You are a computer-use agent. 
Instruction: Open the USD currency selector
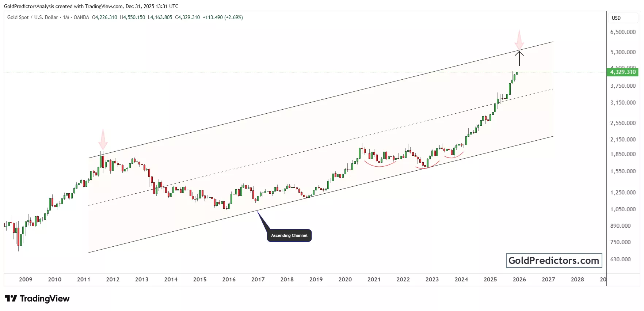pyautogui.click(x=616, y=18)
